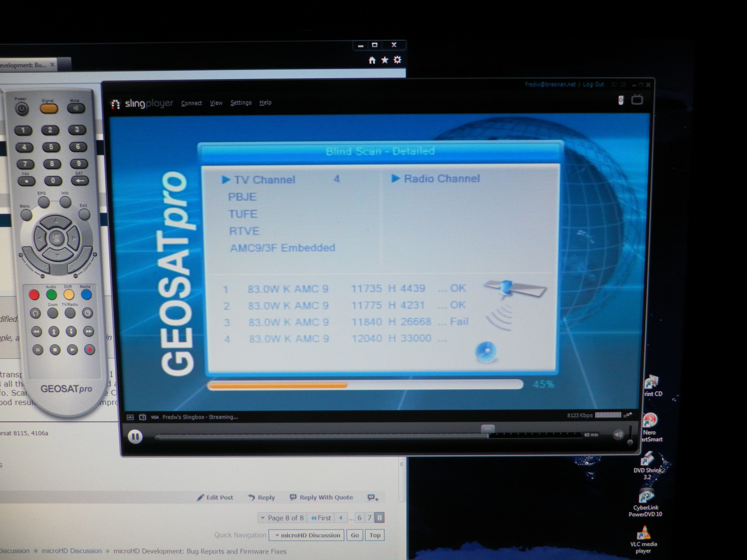The image size is (747, 560).
Task: Click the First page link in pagination
Action: (x=321, y=518)
